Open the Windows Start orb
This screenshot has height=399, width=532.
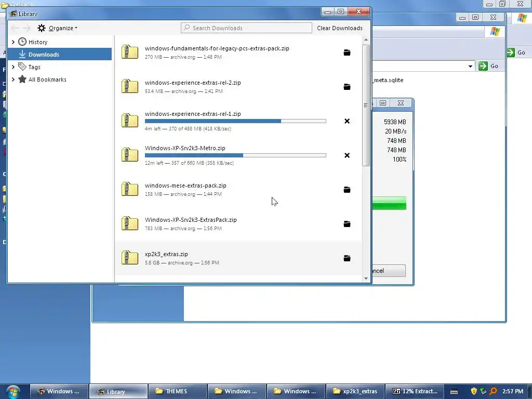coord(13,392)
